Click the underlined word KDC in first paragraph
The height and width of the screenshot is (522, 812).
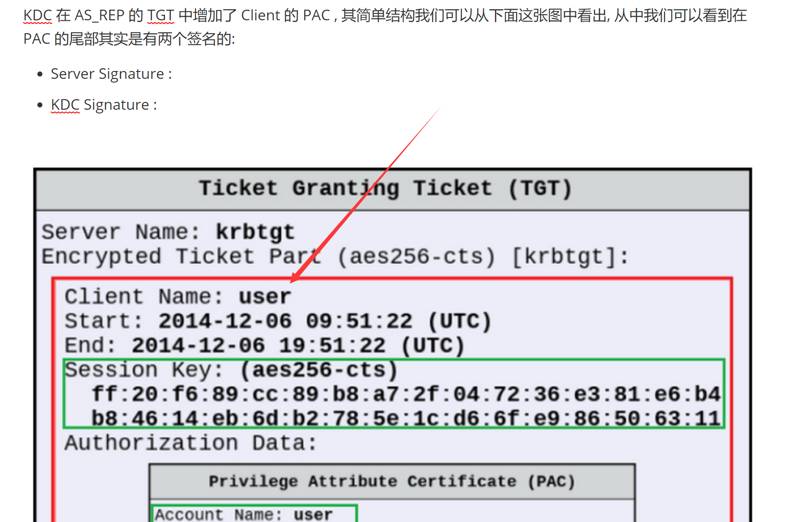pyautogui.click(x=37, y=16)
